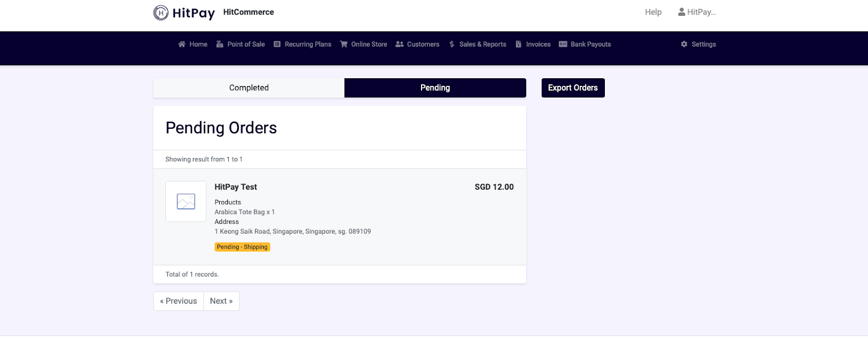
Task: Click the Settings gear icon
Action: (684, 45)
